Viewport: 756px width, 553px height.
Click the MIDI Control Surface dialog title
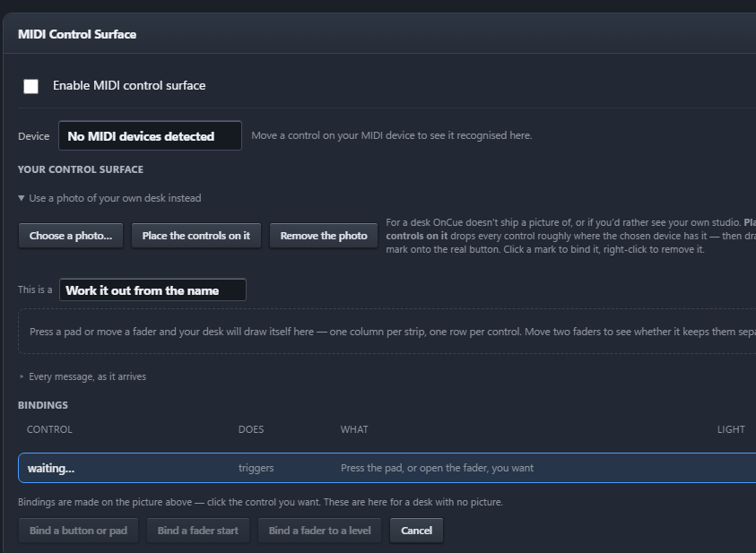(x=77, y=34)
